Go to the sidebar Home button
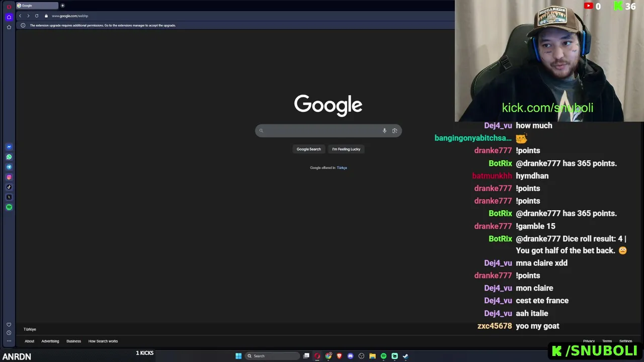 [9, 17]
